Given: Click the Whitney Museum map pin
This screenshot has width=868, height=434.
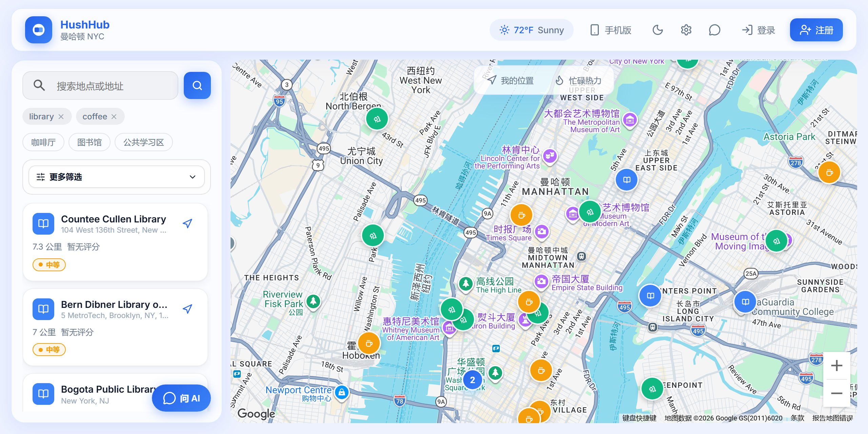Looking at the screenshot, I should click(449, 329).
